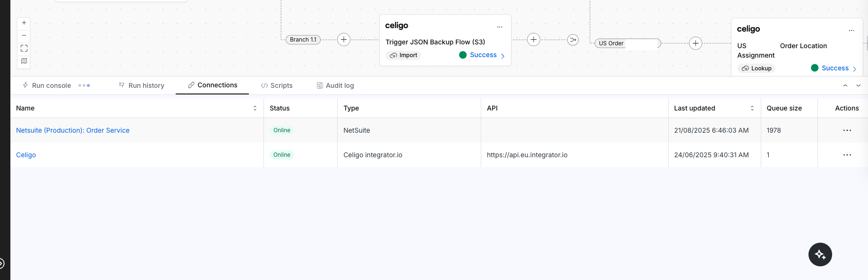Add step after US Order branch
868x280 pixels.
pos(695,43)
